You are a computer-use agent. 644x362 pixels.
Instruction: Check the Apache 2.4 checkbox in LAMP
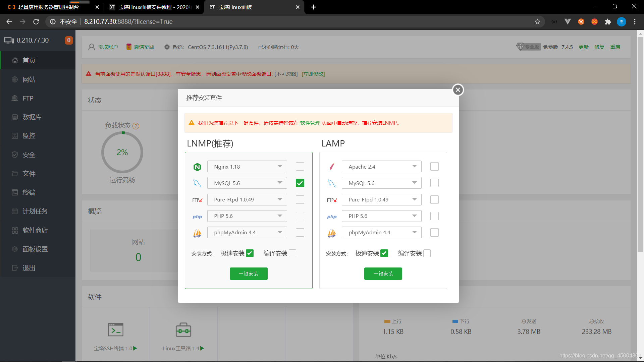click(434, 167)
